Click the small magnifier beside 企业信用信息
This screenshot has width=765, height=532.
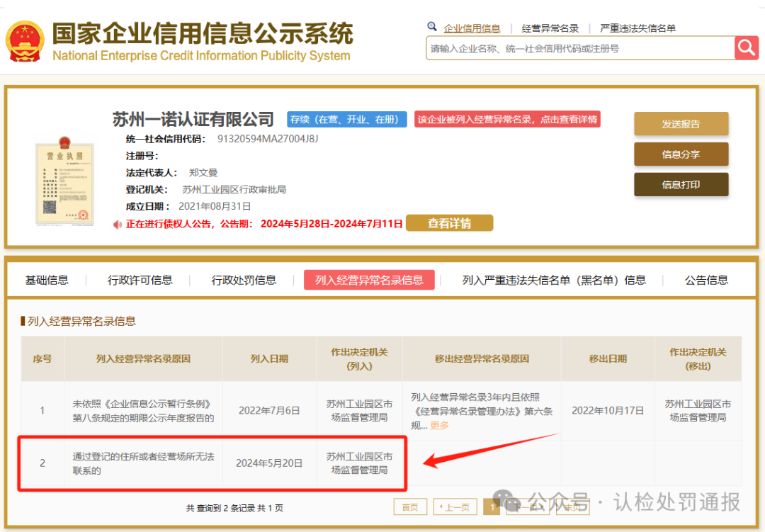pyautogui.click(x=432, y=26)
